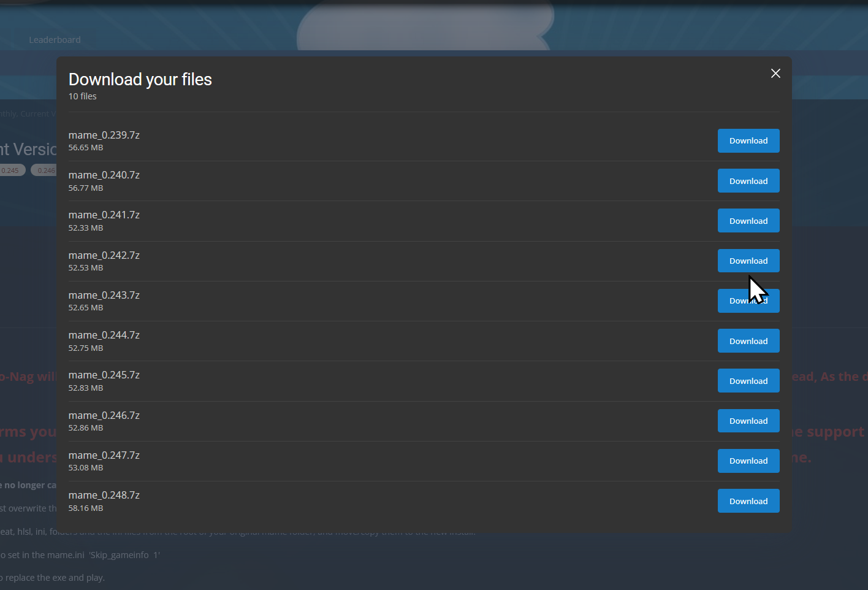Download mame_0.241.7z file
Viewport: 868px width, 590px height.
click(748, 221)
